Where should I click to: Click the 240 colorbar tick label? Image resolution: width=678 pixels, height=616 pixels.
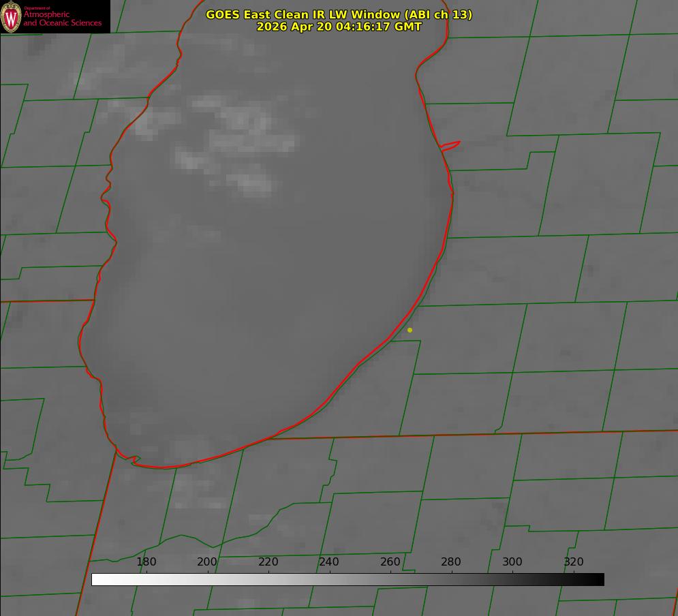[329, 561]
